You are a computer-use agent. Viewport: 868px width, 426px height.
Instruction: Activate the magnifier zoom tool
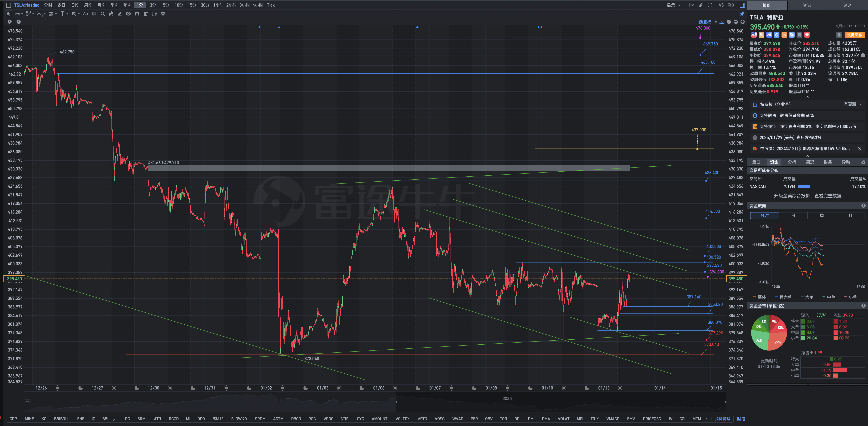coord(103,14)
